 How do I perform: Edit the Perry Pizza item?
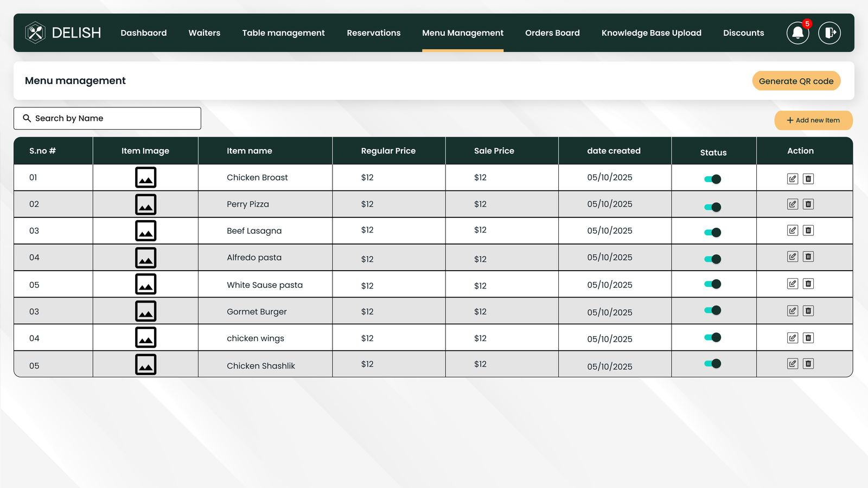(793, 204)
